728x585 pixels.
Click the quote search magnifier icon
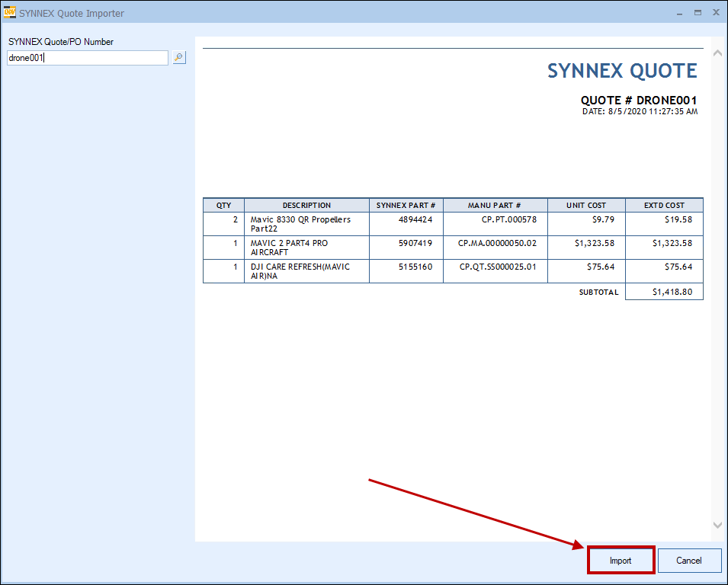[x=178, y=58]
